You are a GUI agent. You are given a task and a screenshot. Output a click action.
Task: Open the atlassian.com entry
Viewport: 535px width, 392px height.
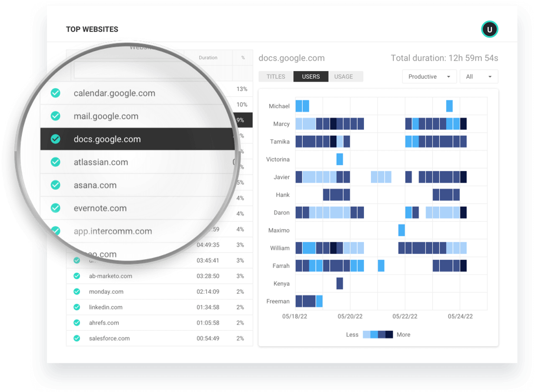(136, 162)
